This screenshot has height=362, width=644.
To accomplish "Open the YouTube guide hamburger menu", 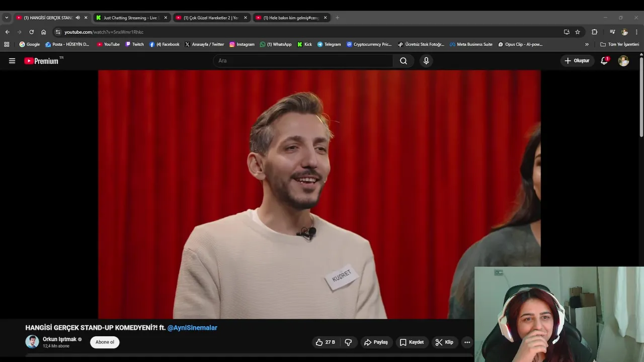I will point(12,61).
